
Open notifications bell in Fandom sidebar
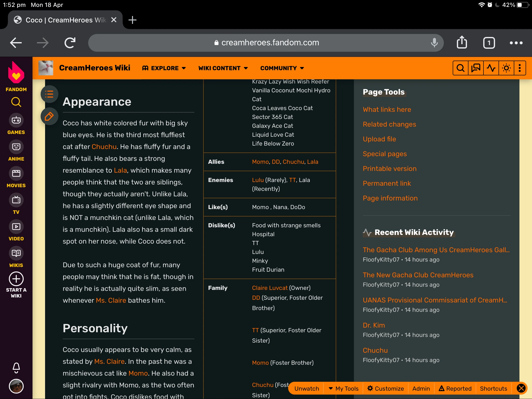click(x=16, y=368)
